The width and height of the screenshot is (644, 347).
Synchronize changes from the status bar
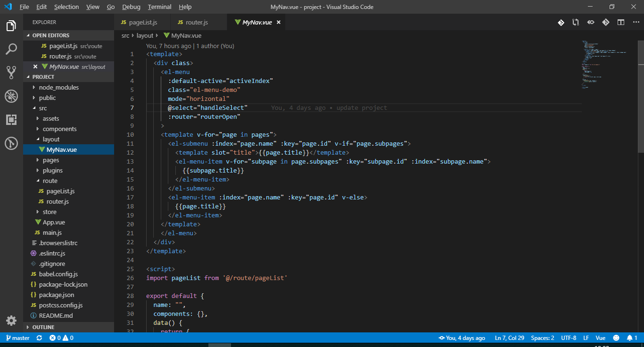[x=39, y=338]
